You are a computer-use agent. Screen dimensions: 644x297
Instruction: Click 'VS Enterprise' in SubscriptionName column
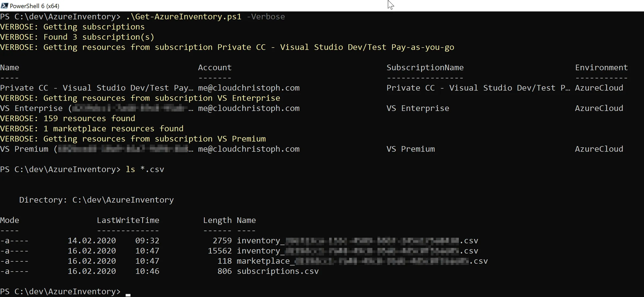pyautogui.click(x=418, y=108)
